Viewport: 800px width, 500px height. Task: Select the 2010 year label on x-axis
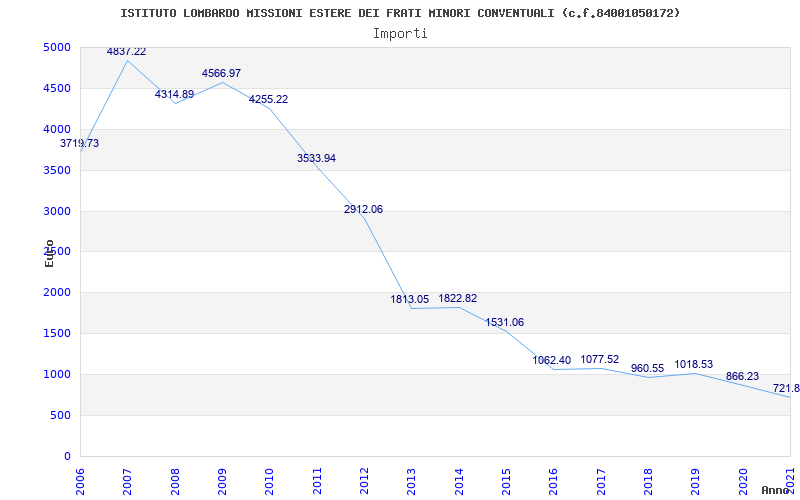(x=269, y=481)
